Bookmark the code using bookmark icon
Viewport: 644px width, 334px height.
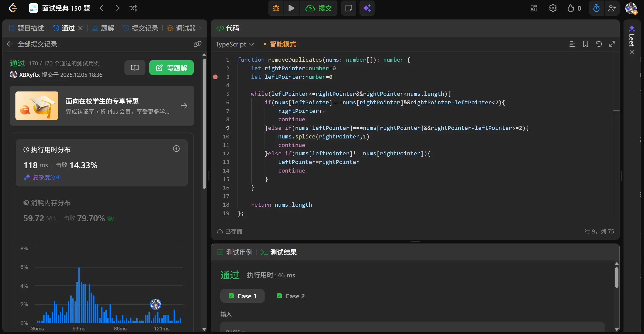tap(585, 44)
